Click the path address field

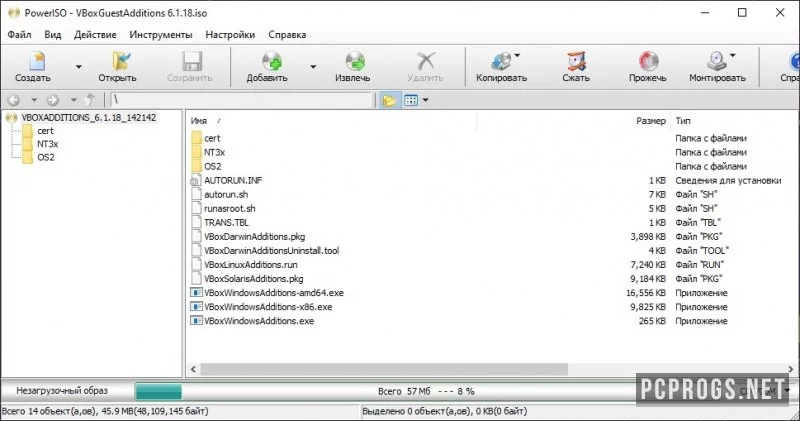click(x=241, y=100)
